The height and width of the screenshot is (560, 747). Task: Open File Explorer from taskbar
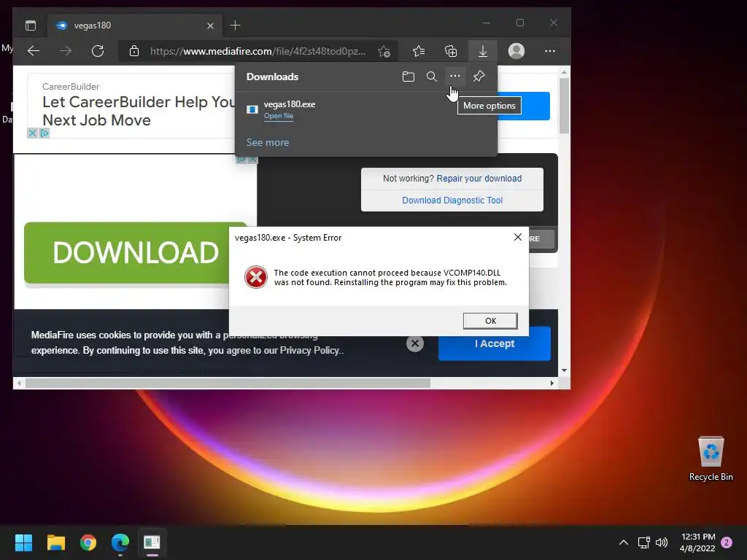(x=55, y=542)
